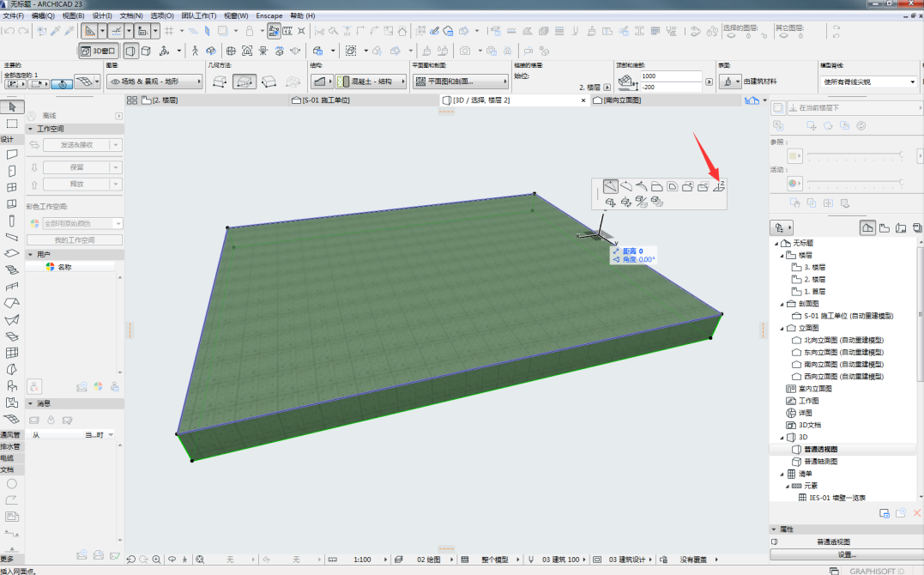Open the 文件(F) menu
924x575 pixels.
(x=13, y=15)
